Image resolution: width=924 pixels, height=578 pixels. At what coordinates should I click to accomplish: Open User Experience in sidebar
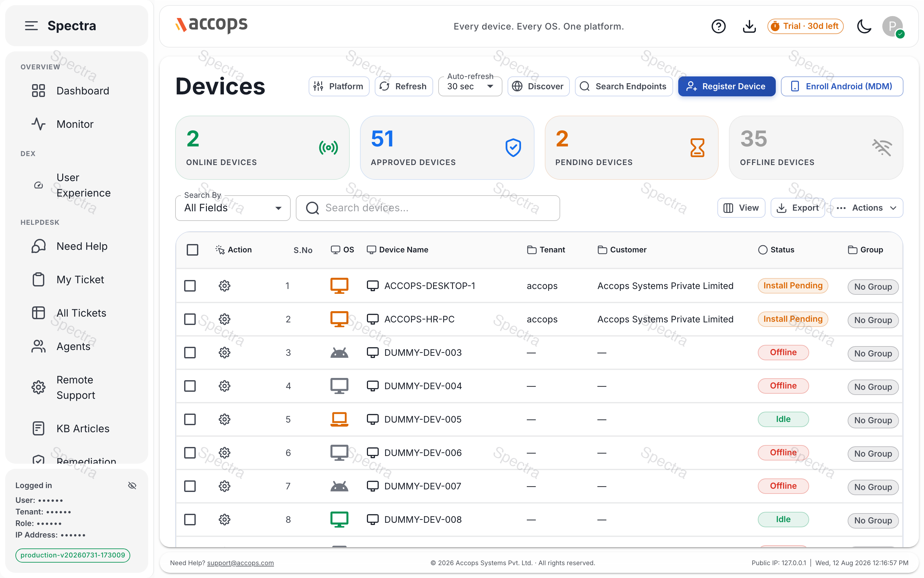pos(76,185)
